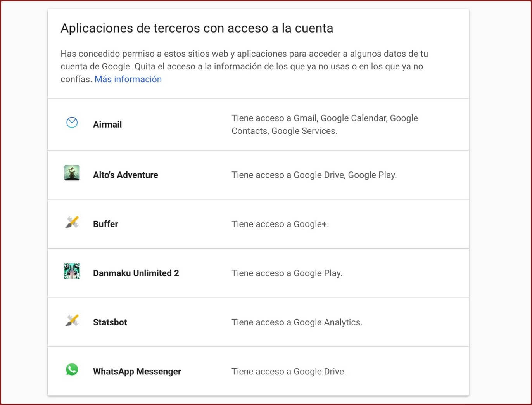Viewport: 532px width, 405px height.
Task: Click the green WhatsApp Messenger icon
Action: 72,369
